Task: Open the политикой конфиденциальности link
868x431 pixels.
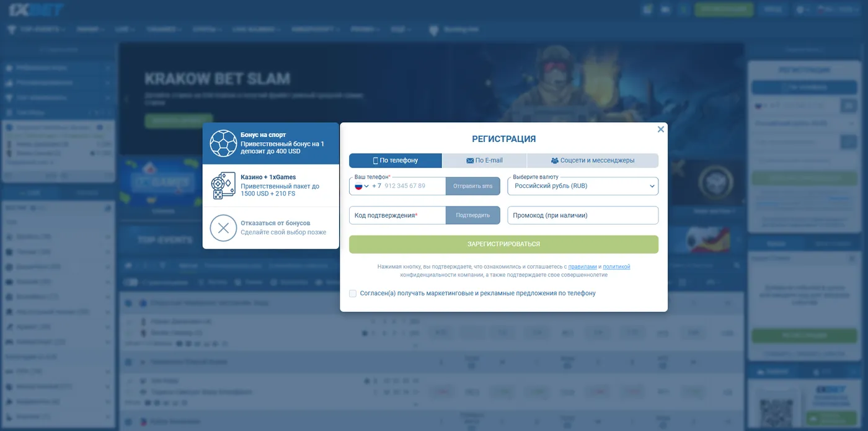Action: [x=616, y=267]
